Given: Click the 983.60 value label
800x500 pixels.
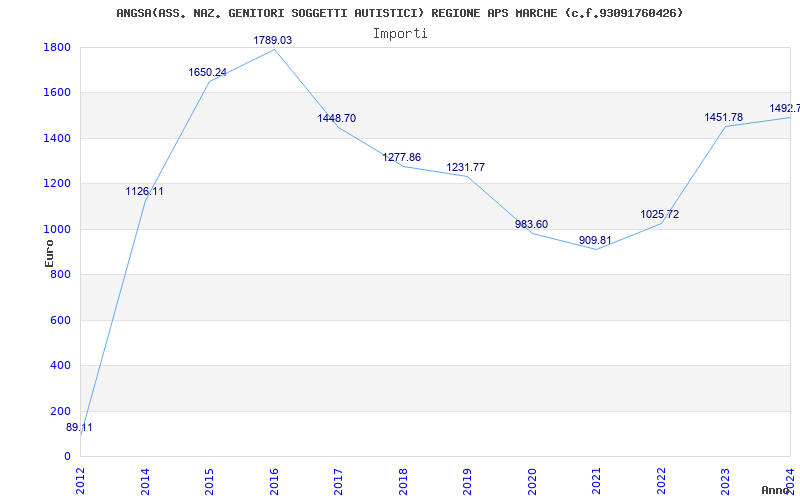Looking at the screenshot, I should [x=532, y=224].
